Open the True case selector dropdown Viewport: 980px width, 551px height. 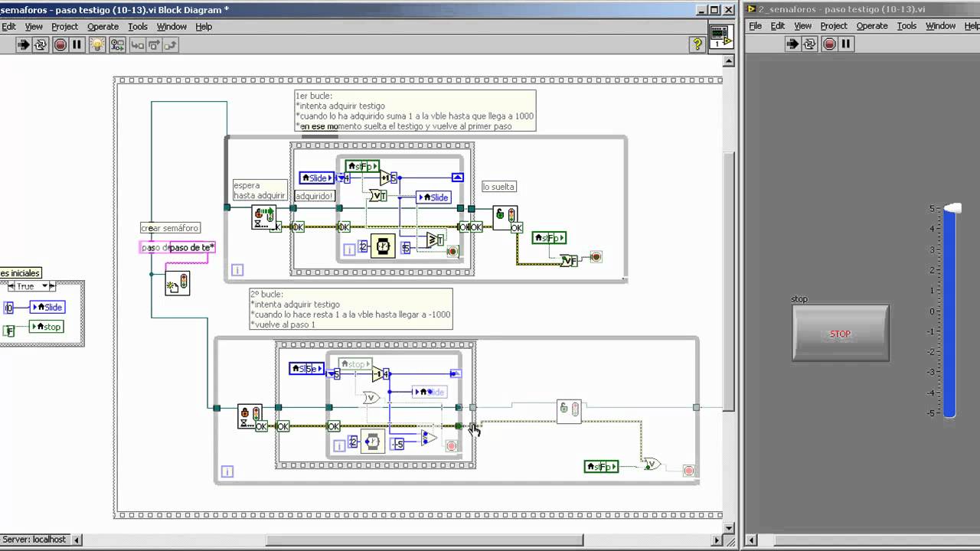(x=44, y=286)
